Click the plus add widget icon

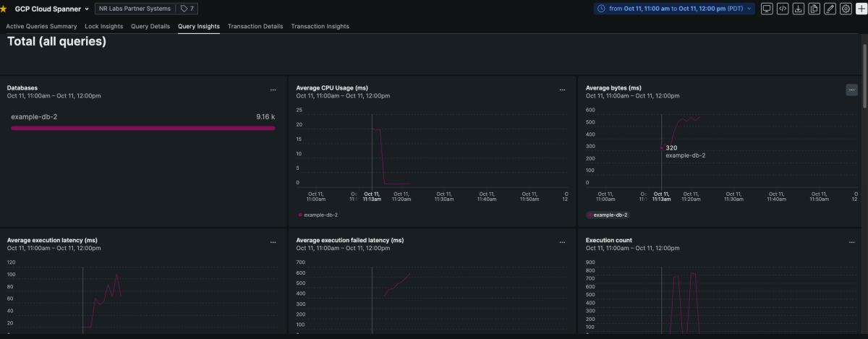click(860, 9)
